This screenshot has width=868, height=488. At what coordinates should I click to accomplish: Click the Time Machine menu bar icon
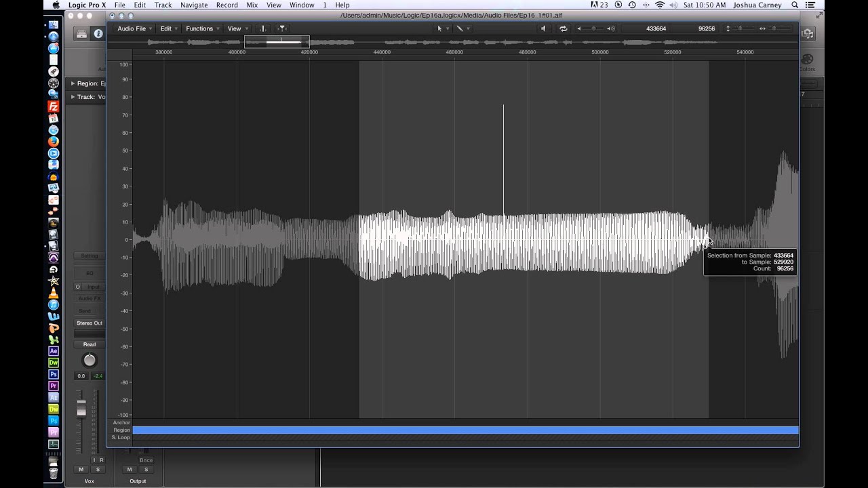(632, 5)
